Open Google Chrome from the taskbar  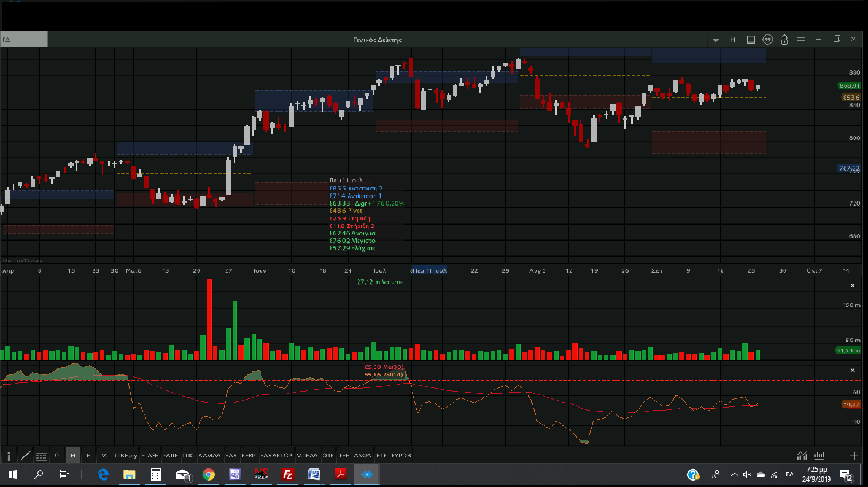[208, 474]
